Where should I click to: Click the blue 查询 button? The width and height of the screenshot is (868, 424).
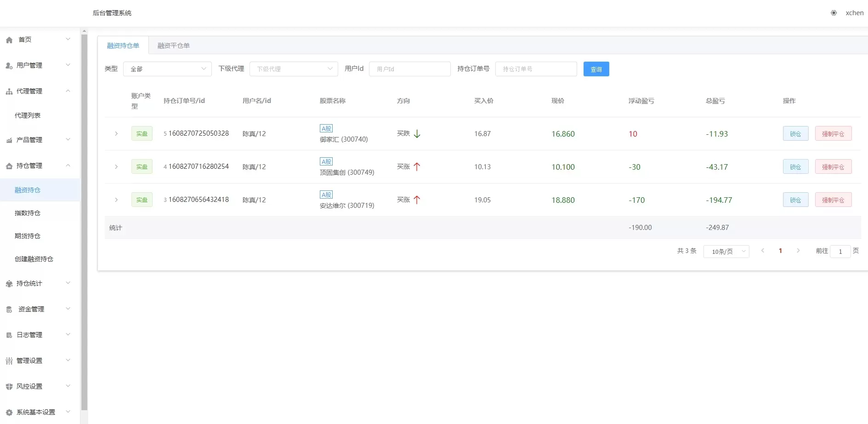(596, 69)
